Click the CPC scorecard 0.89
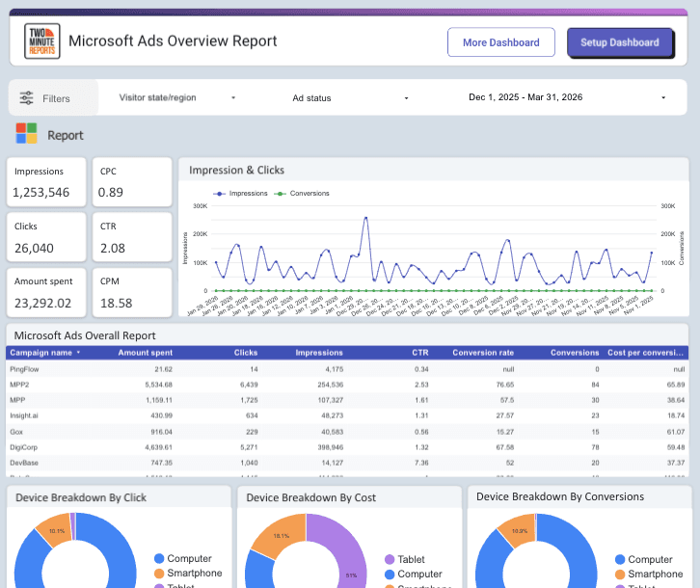The height and width of the screenshot is (588, 700). coord(132,182)
